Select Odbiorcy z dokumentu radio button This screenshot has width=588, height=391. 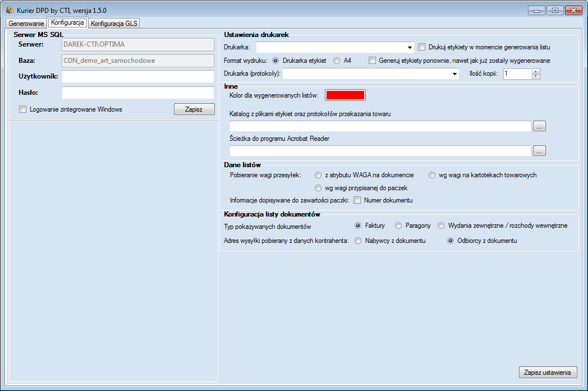tap(451, 241)
